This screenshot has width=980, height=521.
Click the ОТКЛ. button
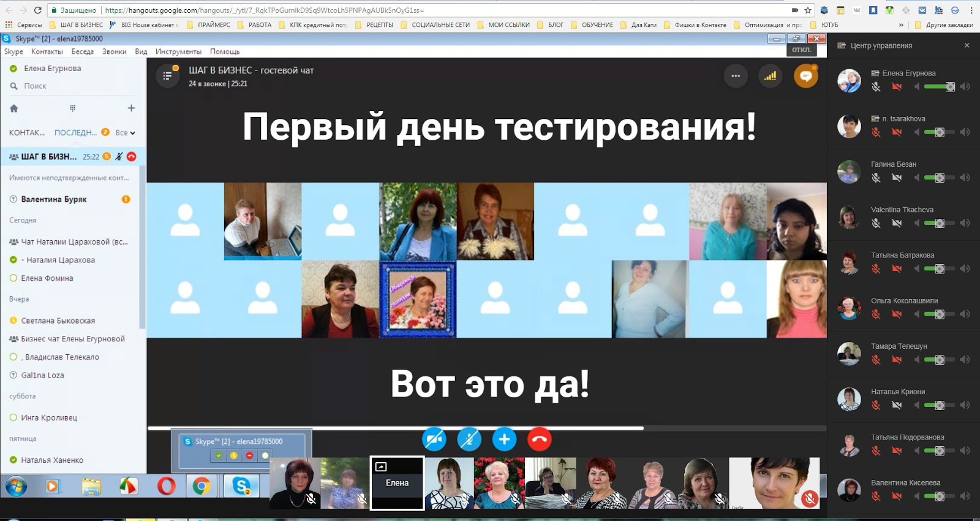[802, 50]
